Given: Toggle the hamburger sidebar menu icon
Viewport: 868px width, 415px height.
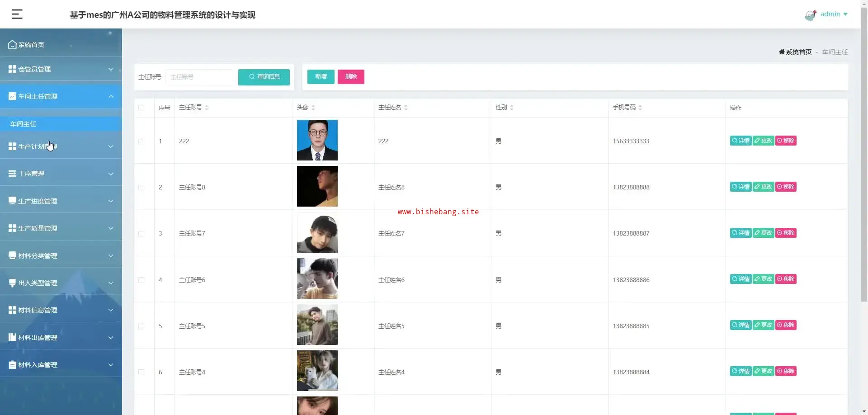Looking at the screenshot, I should coord(17,14).
